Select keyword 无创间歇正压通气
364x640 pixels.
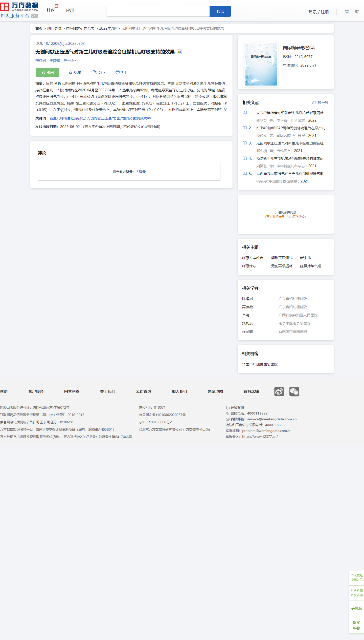(101, 118)
